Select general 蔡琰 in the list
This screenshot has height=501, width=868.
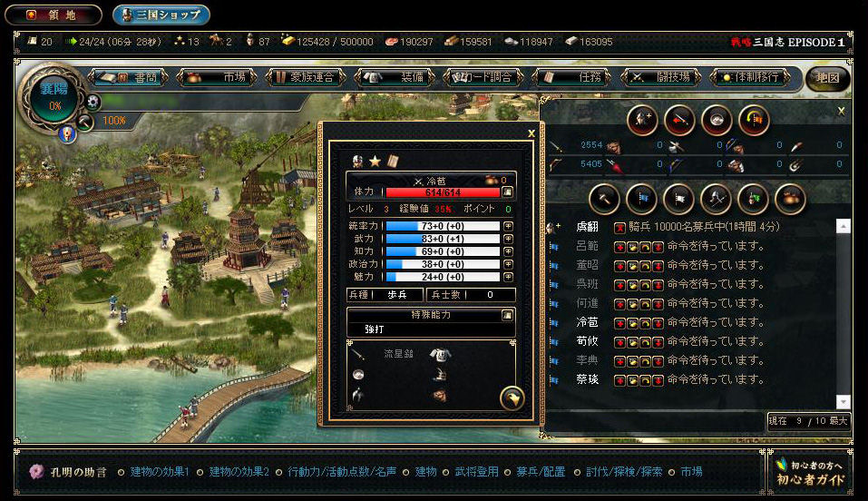click(588, 379)
